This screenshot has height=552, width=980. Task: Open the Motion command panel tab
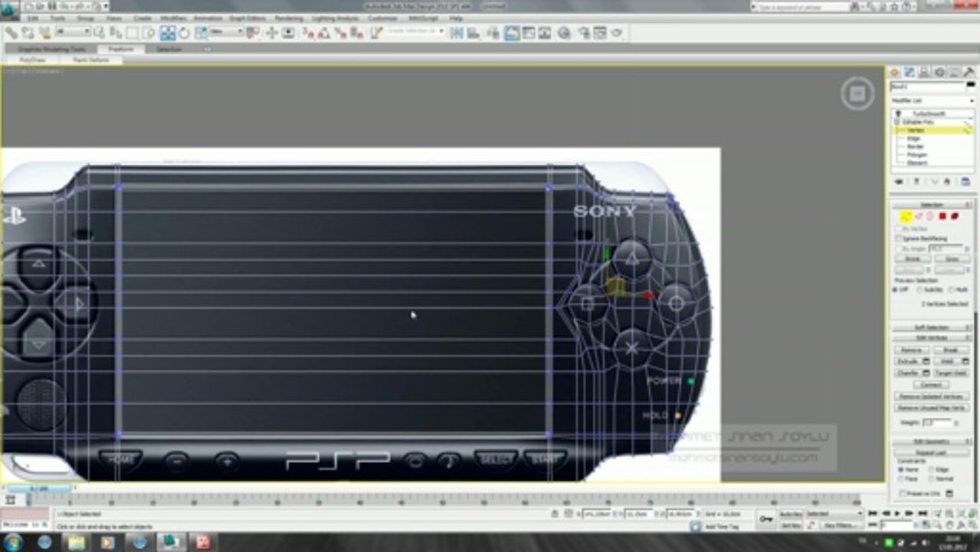pos(939,72)
